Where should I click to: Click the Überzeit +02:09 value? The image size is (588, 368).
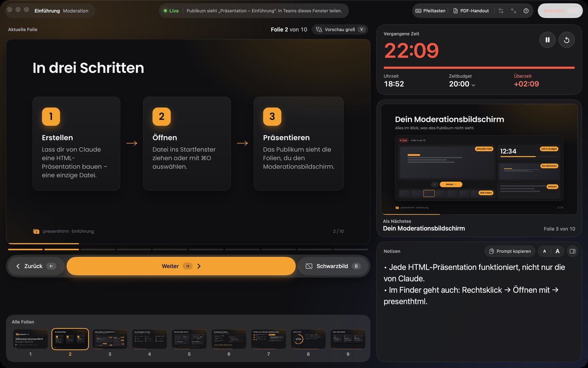coord(526,84)
